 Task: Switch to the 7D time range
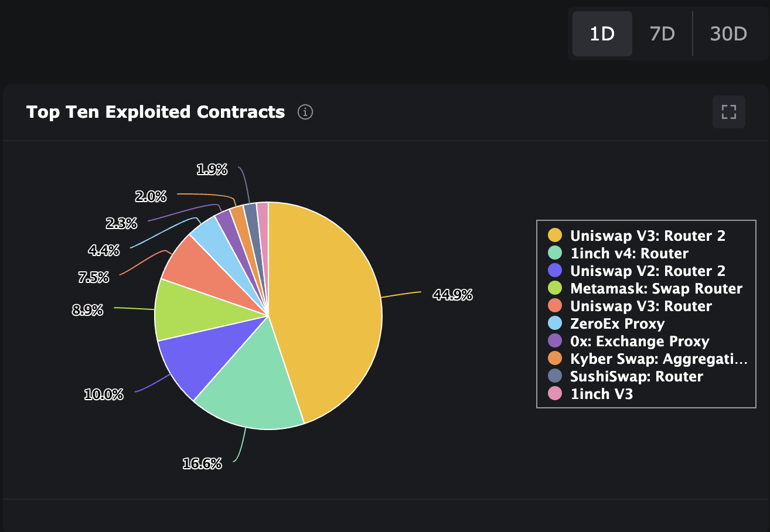[x=662, y=34]
